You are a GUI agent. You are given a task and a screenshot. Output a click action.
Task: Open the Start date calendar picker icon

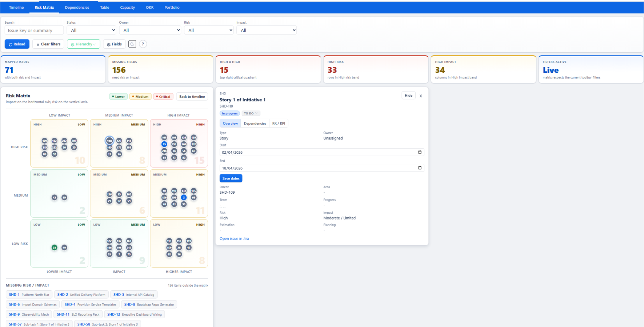click(420, 152)
